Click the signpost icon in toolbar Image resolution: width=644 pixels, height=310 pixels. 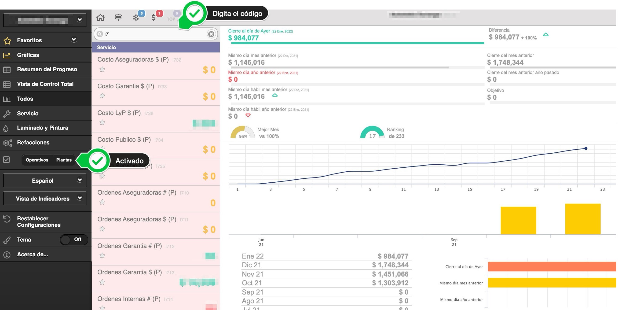118,18
